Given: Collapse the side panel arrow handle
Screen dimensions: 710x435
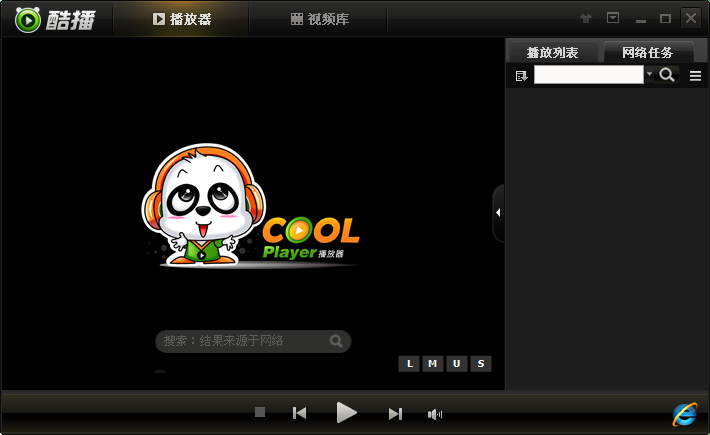Looking at the screenshot, I should coord(498,213).
